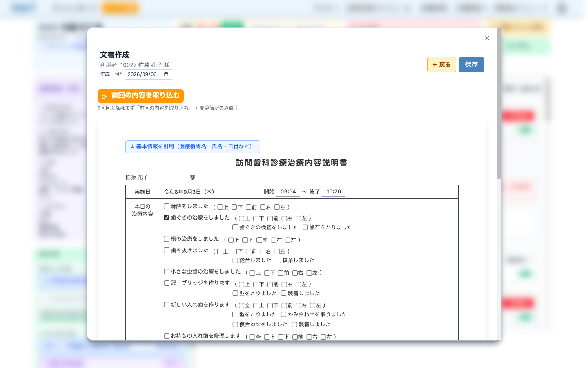Check 下 in the 歯を抜きました row
Image resolution: width=588 pixels, height=368 pixels.
tap(234, 251)
